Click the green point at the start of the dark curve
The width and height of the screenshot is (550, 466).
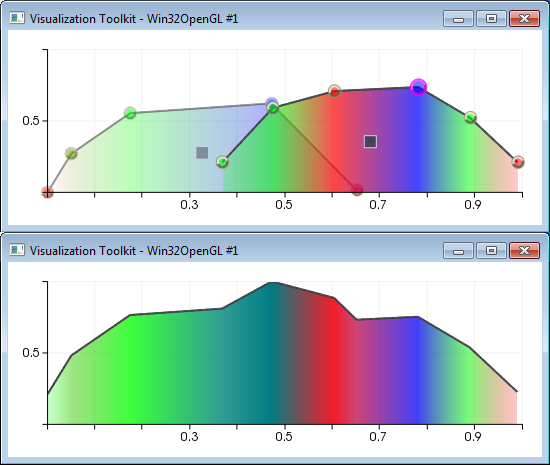tap(222, 162)
